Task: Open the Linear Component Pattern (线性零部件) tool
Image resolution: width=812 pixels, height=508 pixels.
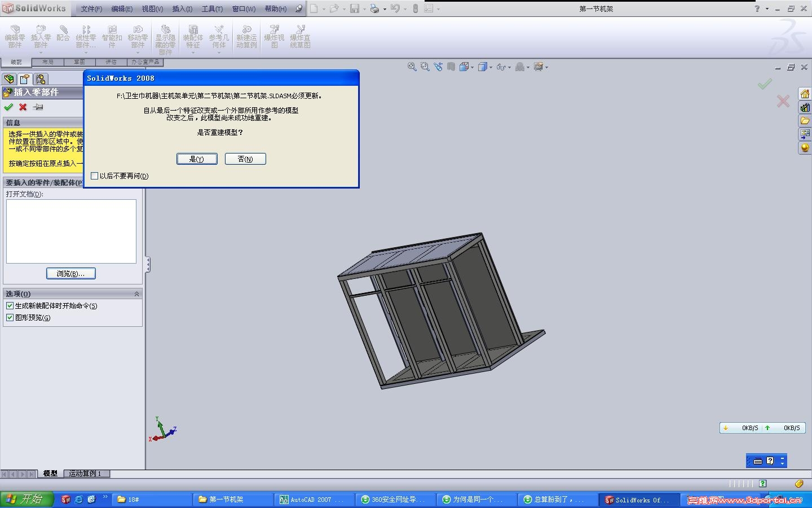Action: pos(86,37)
